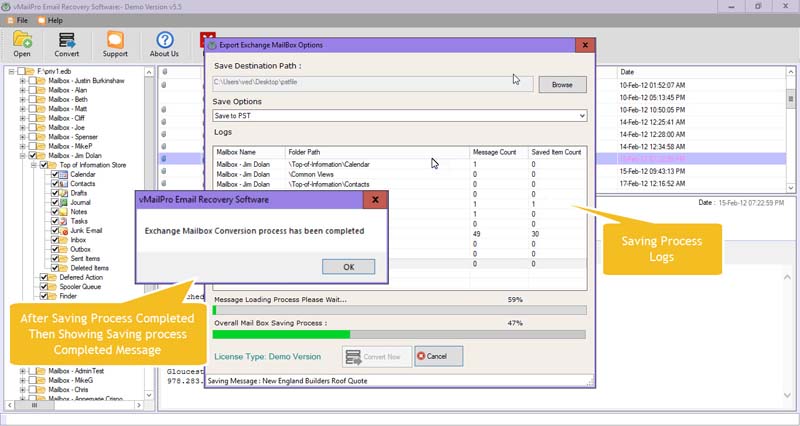This screenshot has height=426, width=800.
Task: Expand the Mailbox - Matt node
Action: [x=22, y=109]
